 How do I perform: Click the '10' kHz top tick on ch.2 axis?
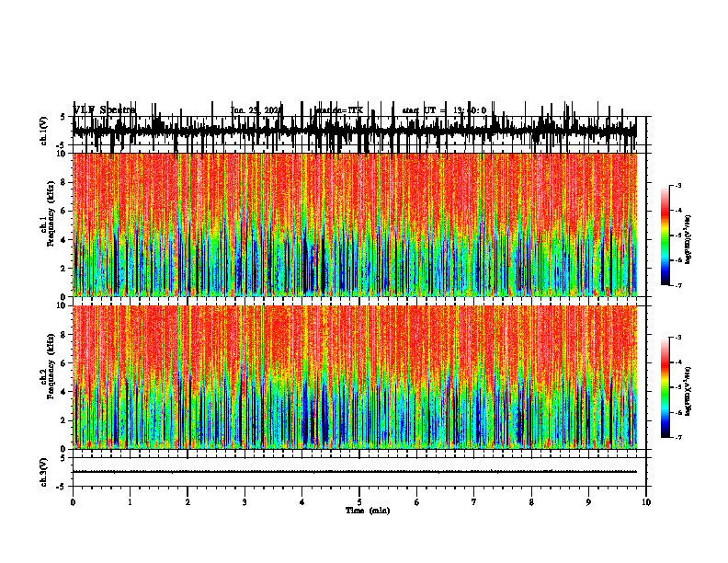tap(63, 305)
